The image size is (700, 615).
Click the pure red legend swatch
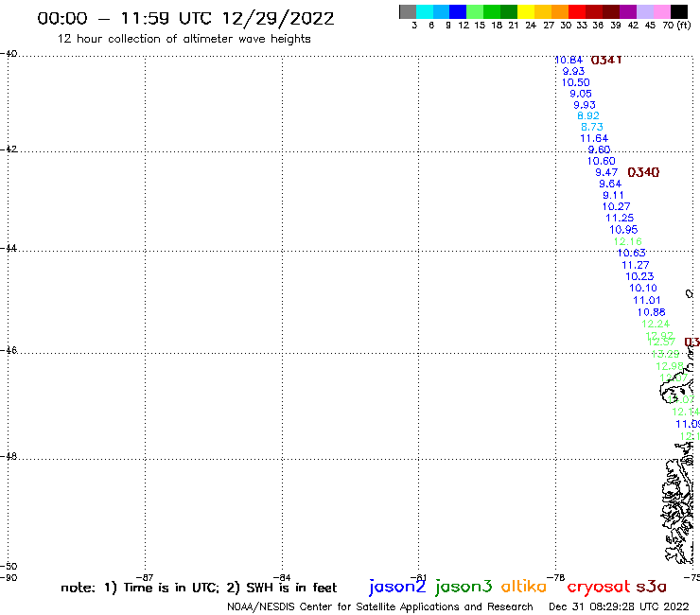click(577, 11)
